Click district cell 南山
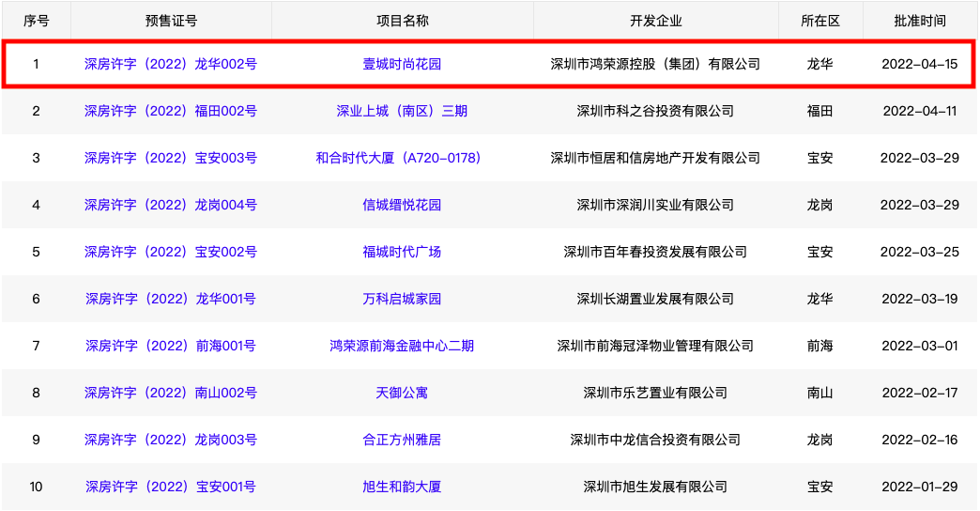The height and width of the screenshot is (511, 980). pos(819,392)
